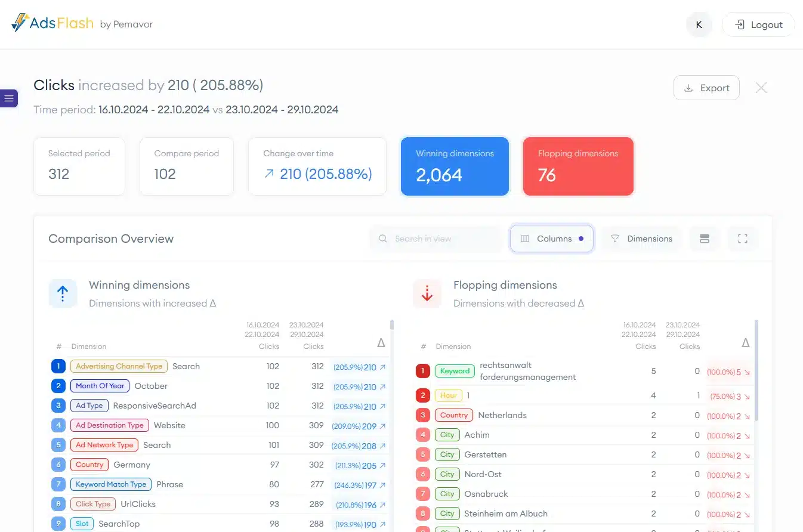Switch table layout with the rows icon
The height and width of the screenshot is (532, 803).
click(704, 239)
